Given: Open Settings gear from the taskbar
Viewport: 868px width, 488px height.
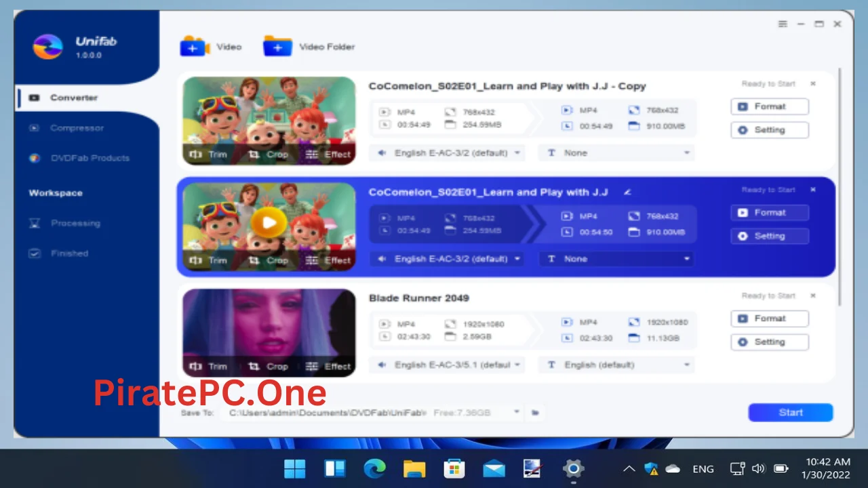Looking at the screenshot, I should [573, 468].
